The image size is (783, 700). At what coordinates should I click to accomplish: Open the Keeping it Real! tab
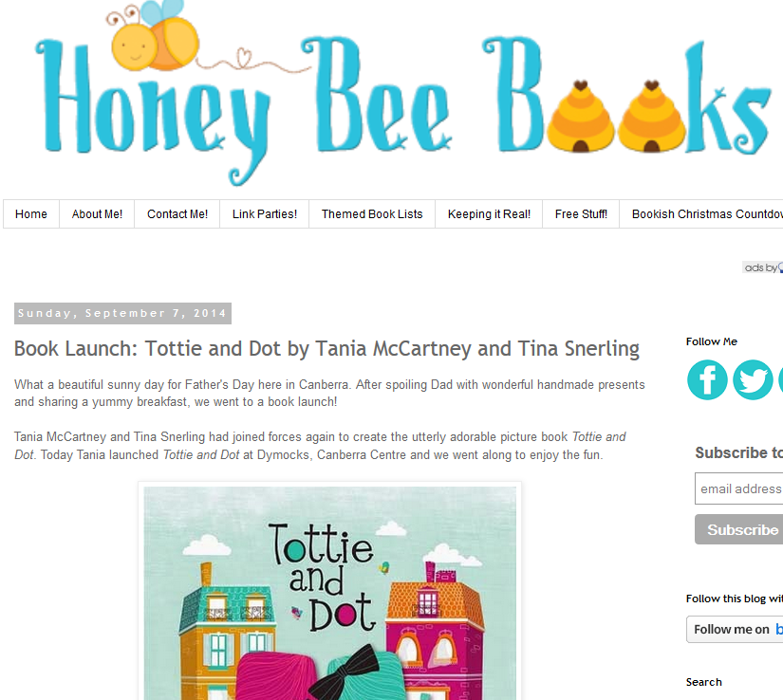[489, 214]
